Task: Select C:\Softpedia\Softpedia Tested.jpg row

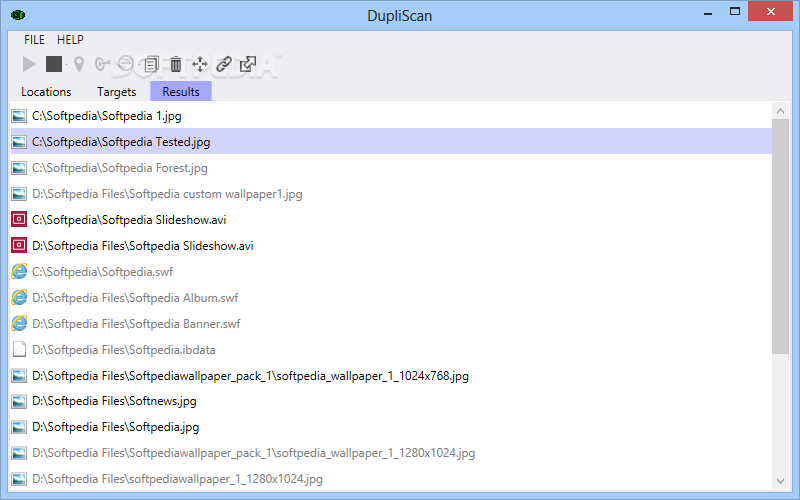Action: tap(391, 141)
